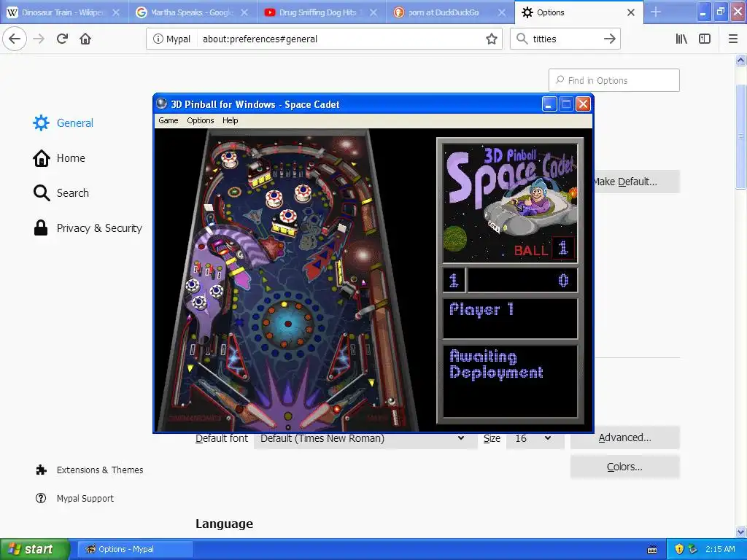
Task: Expand the font Size dropdown
Action: (535, 438)
